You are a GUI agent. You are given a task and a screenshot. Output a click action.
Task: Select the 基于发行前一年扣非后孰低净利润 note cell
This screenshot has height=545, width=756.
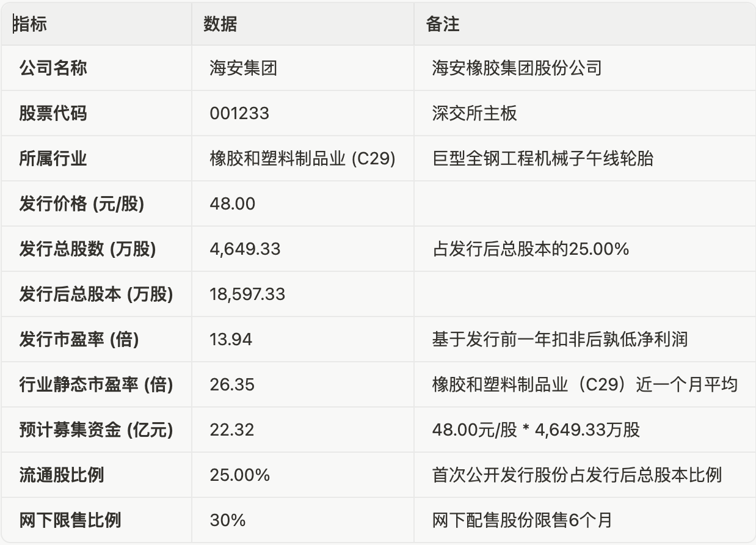[559, 340]
